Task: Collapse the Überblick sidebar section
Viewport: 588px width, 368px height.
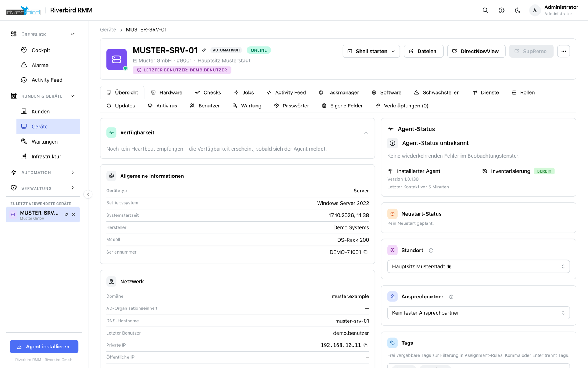Action: tap(72, 34)
